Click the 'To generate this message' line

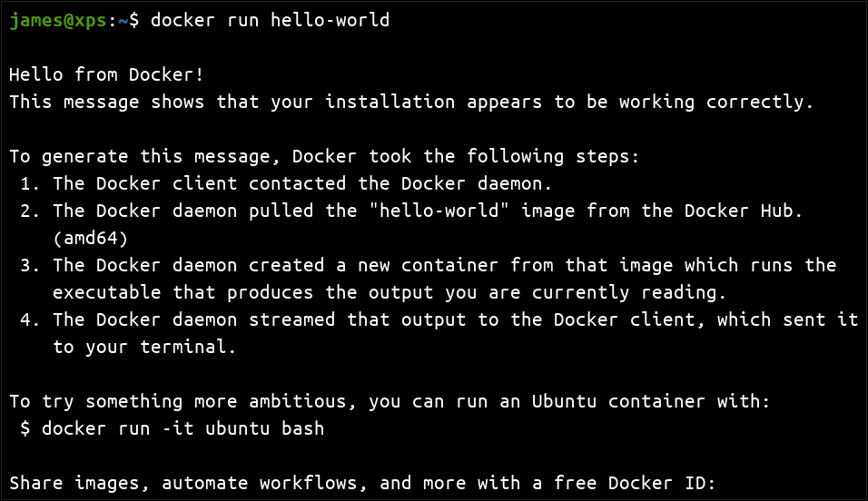[324, 156]
